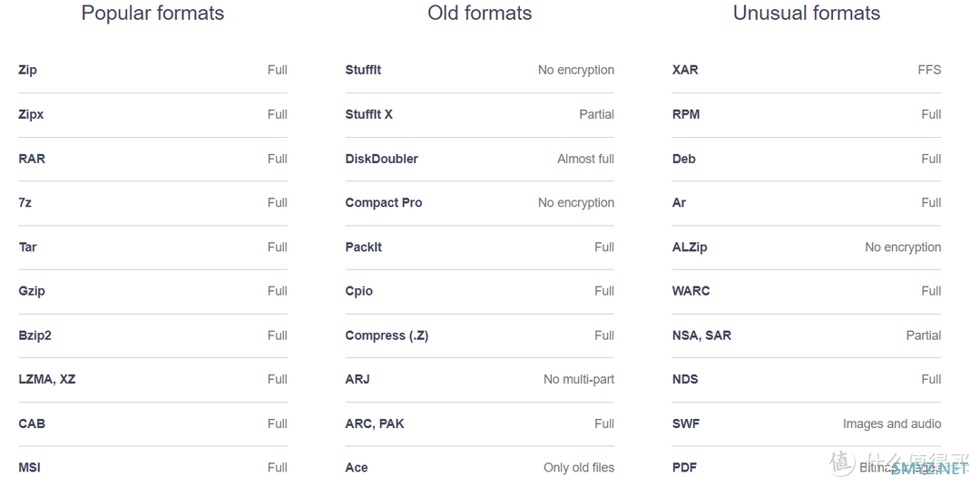Select the Zip format row

tap(152, 70)
